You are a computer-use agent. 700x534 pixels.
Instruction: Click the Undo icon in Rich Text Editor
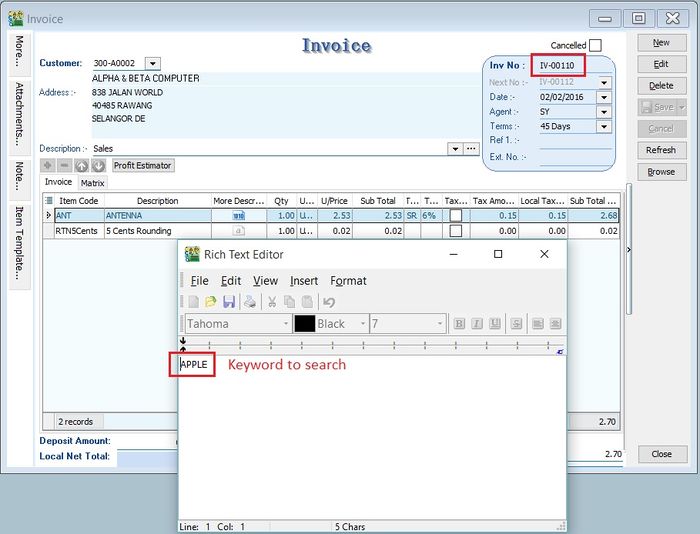click(329, 302)
